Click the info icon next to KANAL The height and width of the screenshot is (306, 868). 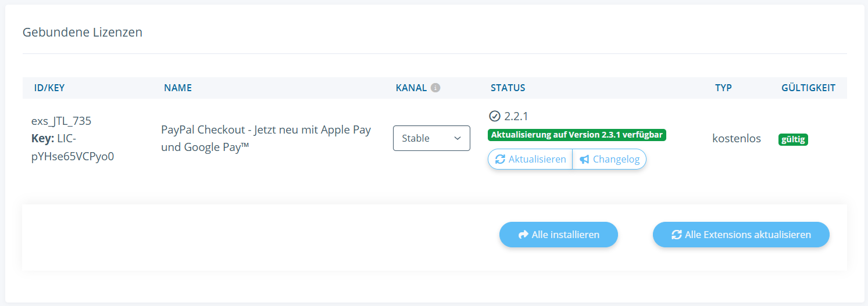pos(435,88)
